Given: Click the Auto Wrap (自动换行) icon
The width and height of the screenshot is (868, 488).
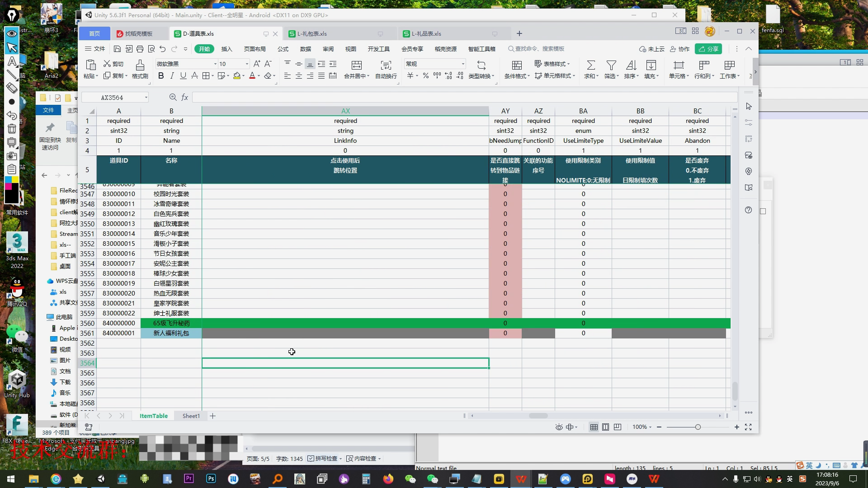Looking at the screenshot, I should [386, 66].
